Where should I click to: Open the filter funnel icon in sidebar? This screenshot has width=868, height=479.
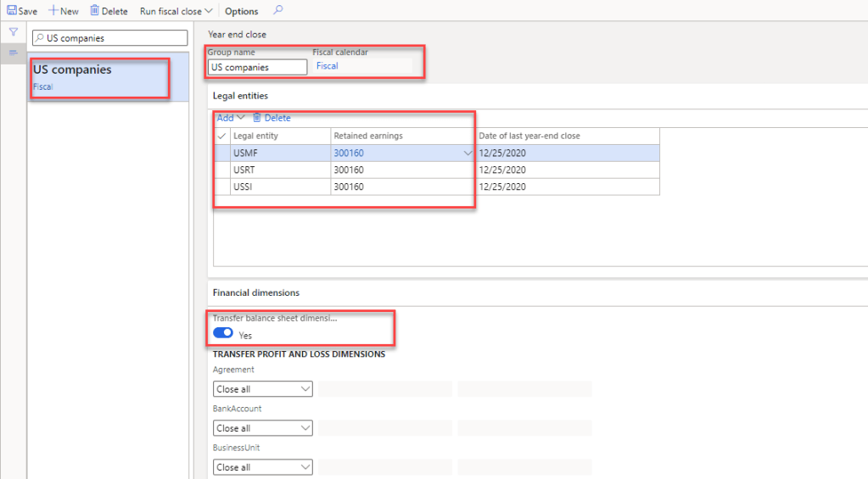coord(14,31)
